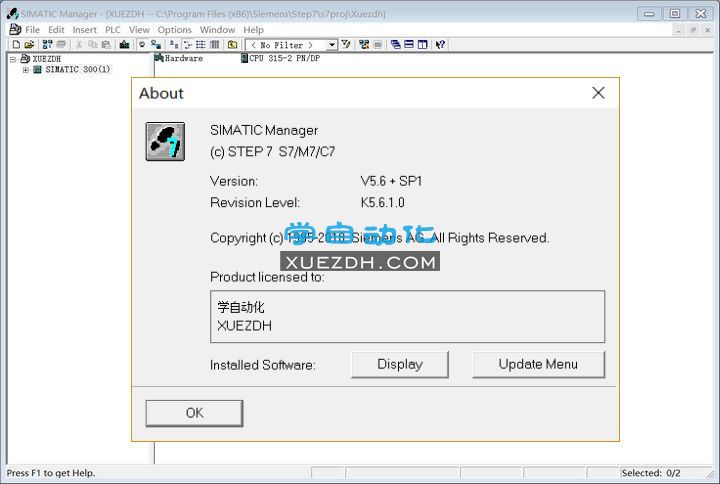Screen dimensions: 720x484
Task: Select the XUEZDH project in tree
Action: 46,59
